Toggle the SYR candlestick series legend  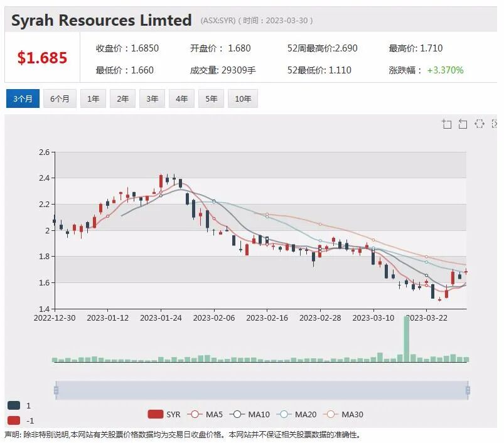pos(164,414)
